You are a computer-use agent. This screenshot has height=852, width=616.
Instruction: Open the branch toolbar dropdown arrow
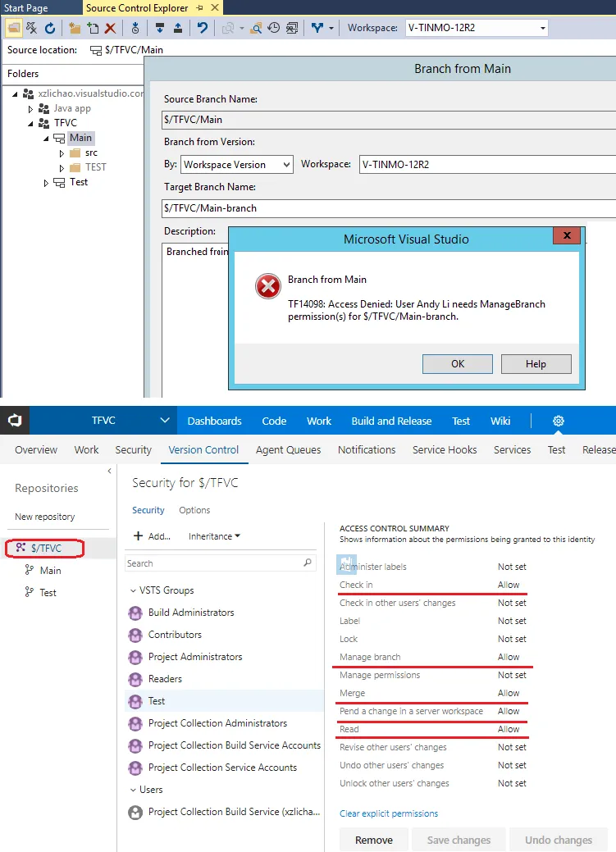331,28
